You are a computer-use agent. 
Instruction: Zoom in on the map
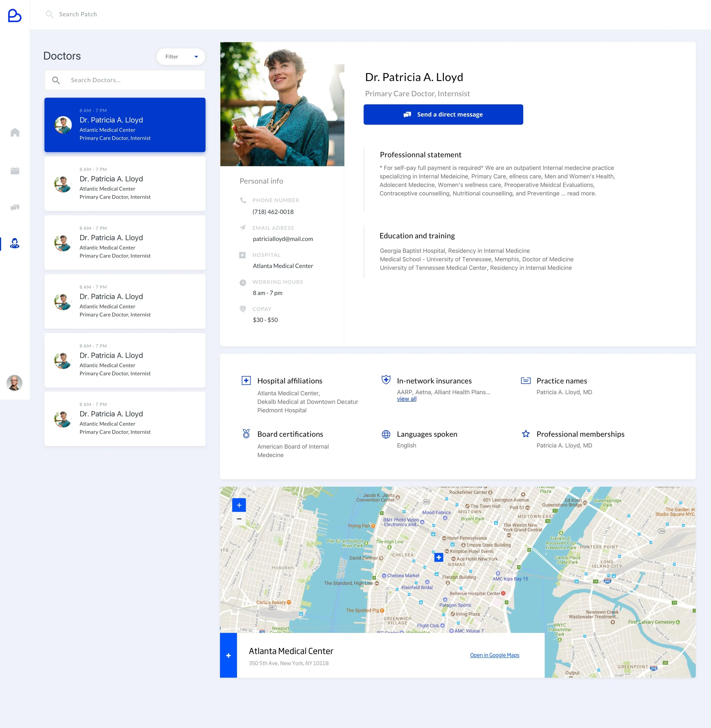click(x=239, y=505)
